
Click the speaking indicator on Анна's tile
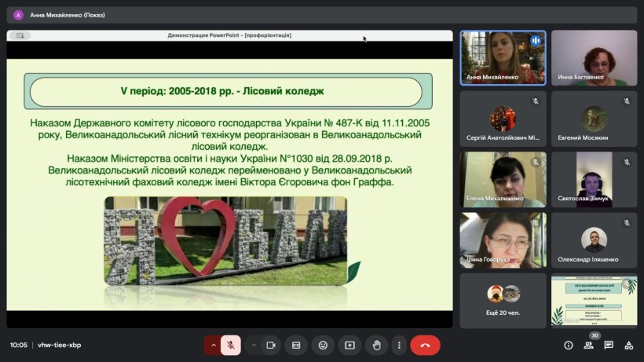click(536, 41)
